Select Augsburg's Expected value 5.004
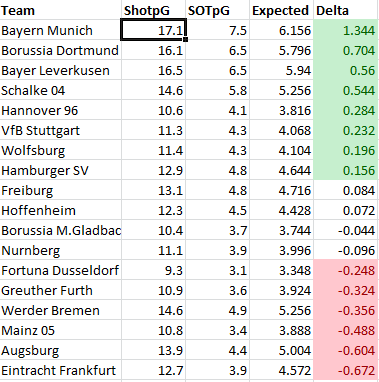This screenshot has height=382, width=379. (x=281, y=350)
